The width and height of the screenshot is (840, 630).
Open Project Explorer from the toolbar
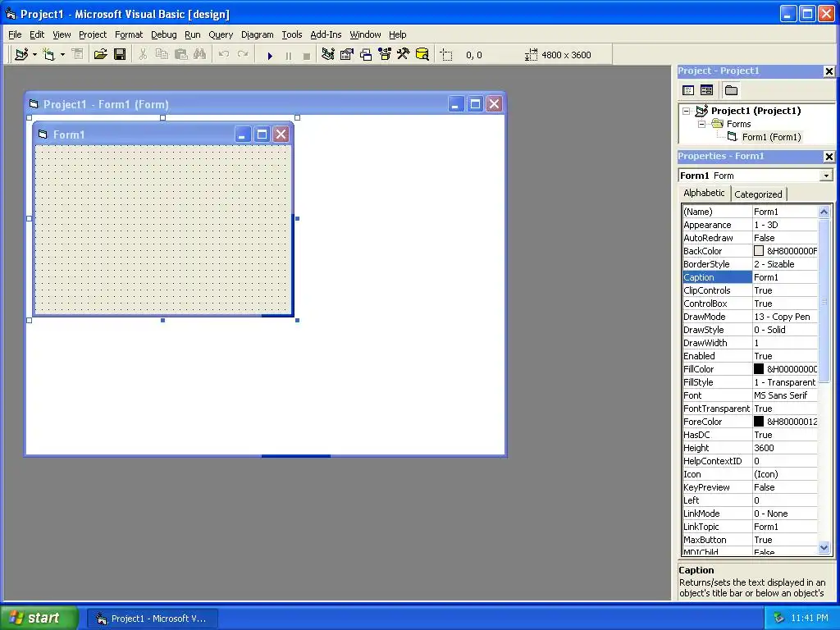(x=328, y=54)
